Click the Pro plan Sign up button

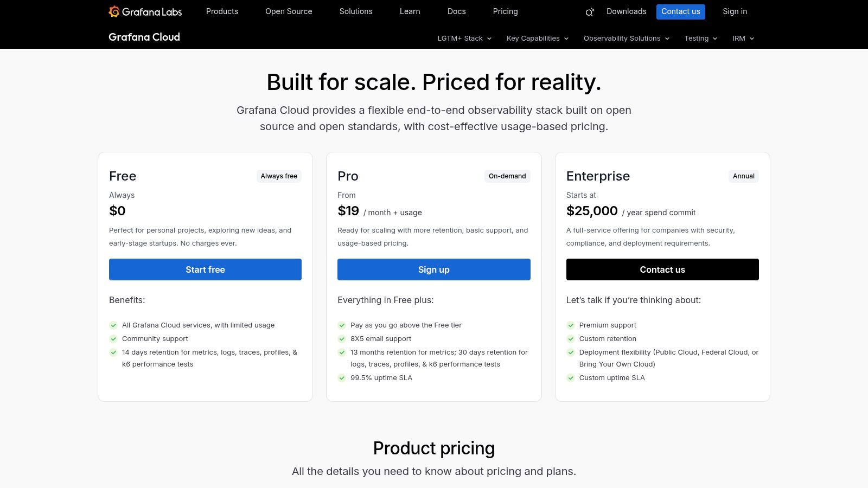[x=434, y=269]
